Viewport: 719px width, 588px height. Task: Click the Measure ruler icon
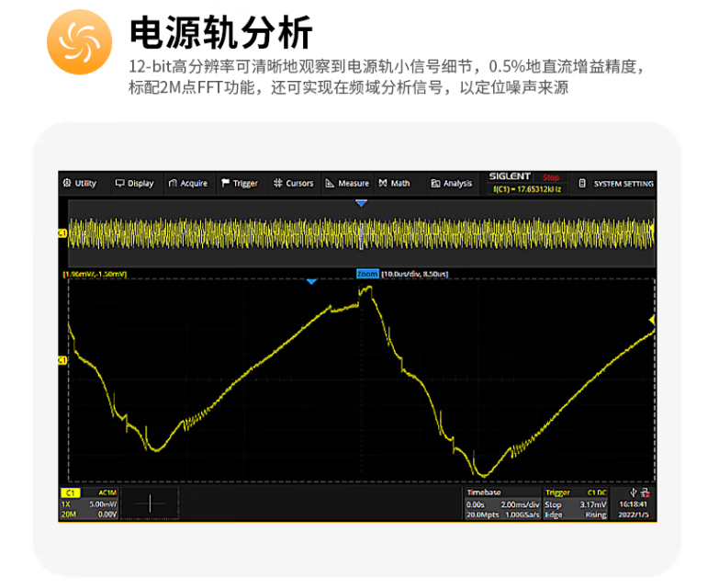click(x=330, y=184)
